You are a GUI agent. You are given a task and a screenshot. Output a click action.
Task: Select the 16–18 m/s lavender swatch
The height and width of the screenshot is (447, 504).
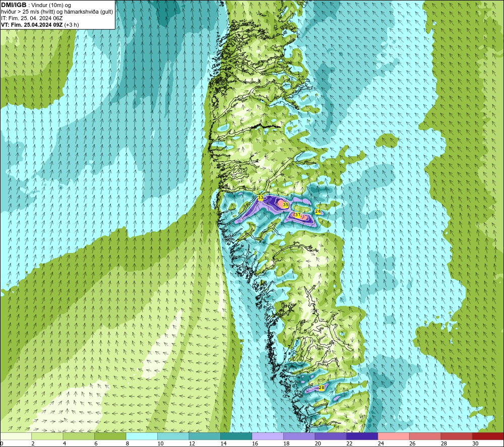coord(268,436)
